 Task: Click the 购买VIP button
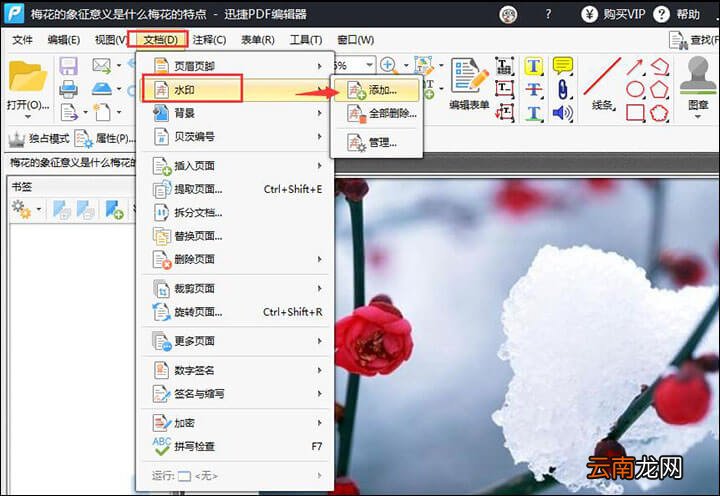pyautogui.click(x=613, y=14)
